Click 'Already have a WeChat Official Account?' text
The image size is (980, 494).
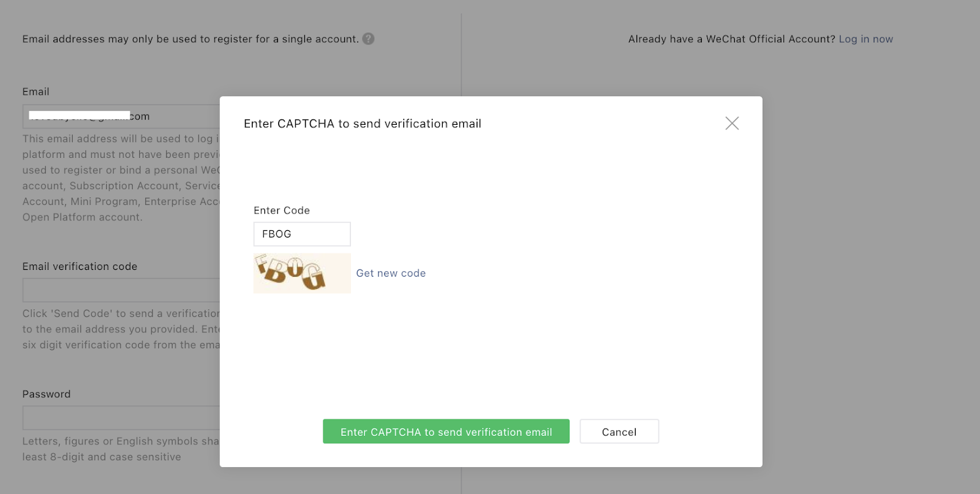732,39
